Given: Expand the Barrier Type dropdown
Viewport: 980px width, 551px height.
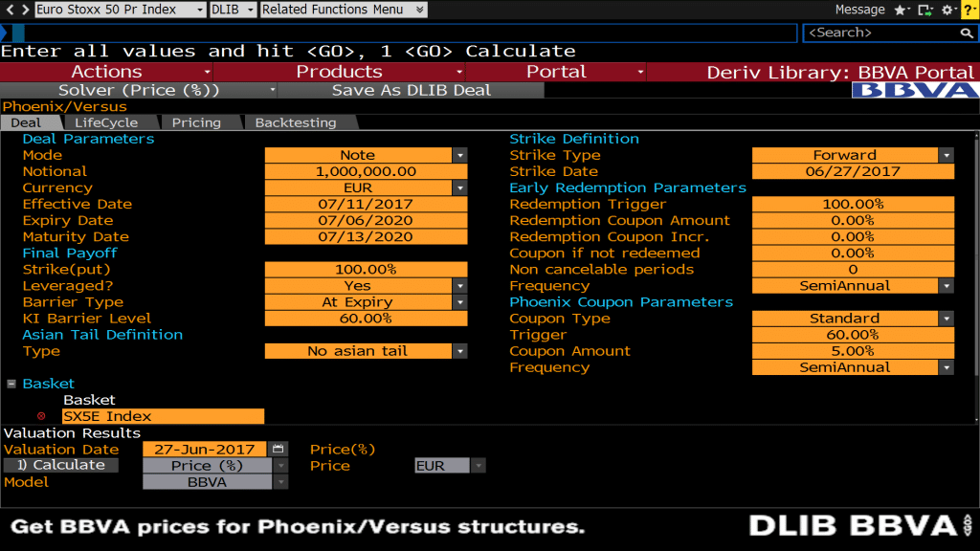Looking at the screenshot, I should pos(460,302).
